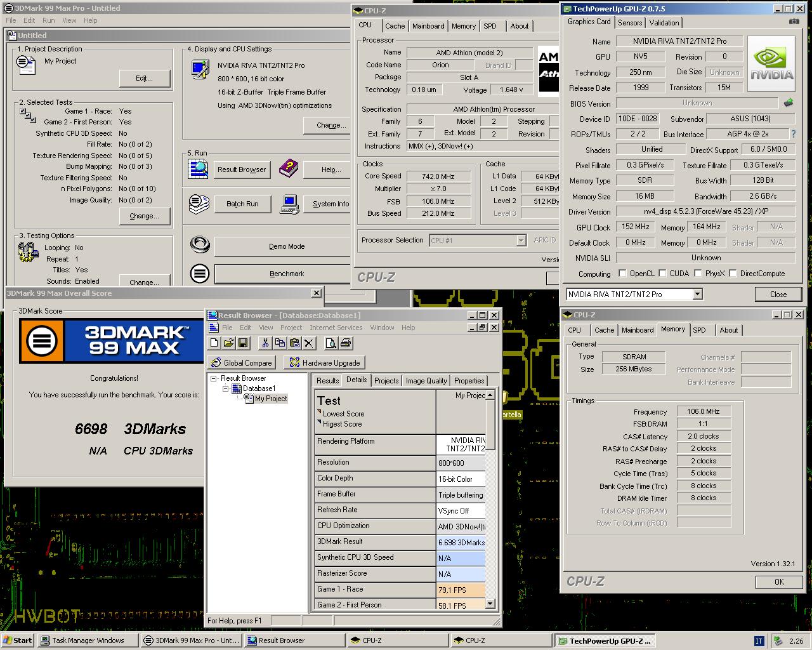Enable the CUDA checkbox in GPU-Z
The image size is (812, 650).
663,274
